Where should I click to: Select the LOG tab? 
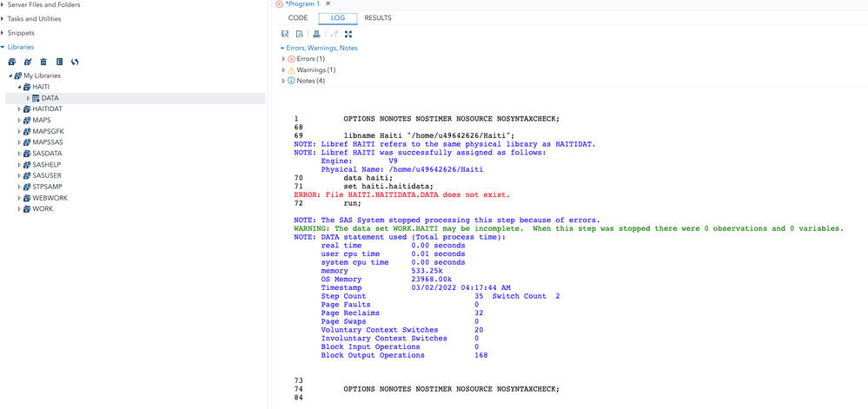(x=338, y=17)
